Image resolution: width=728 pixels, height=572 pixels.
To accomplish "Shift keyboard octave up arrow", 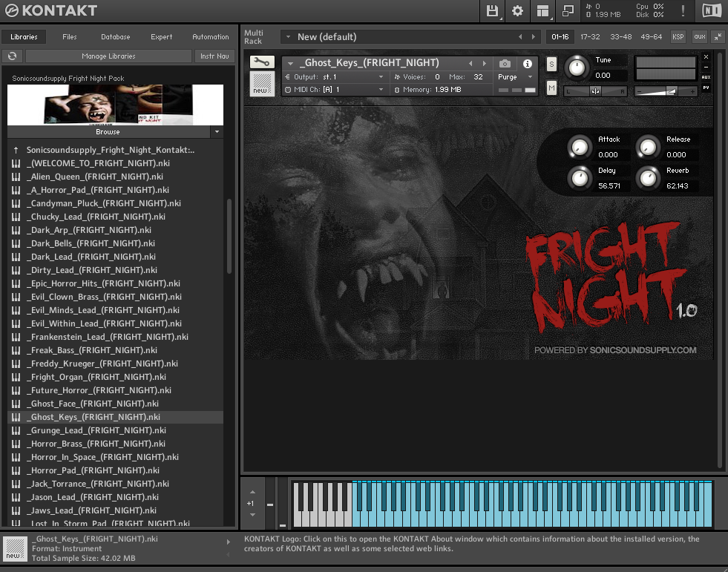I will click(x=252, y=492).
